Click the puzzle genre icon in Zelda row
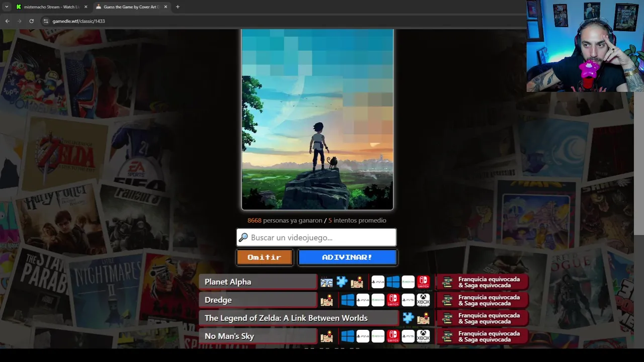This screenshot has width=644, height=362. coord(408,318)
